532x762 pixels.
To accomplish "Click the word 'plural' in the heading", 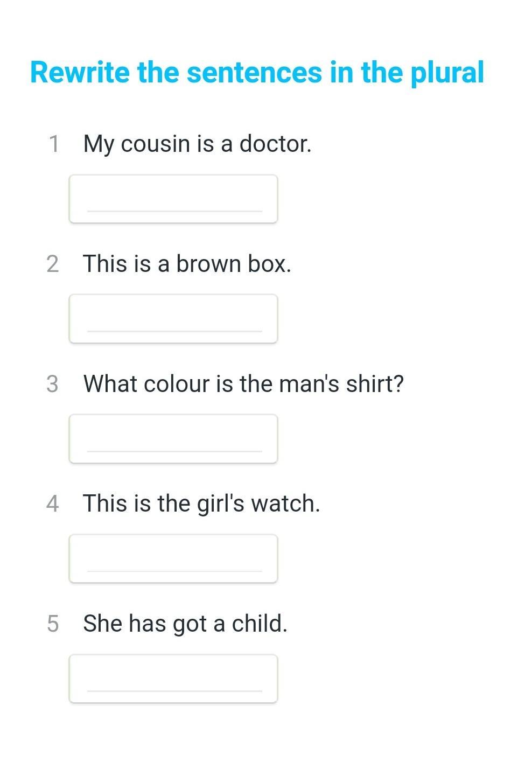I will [447, 74].
